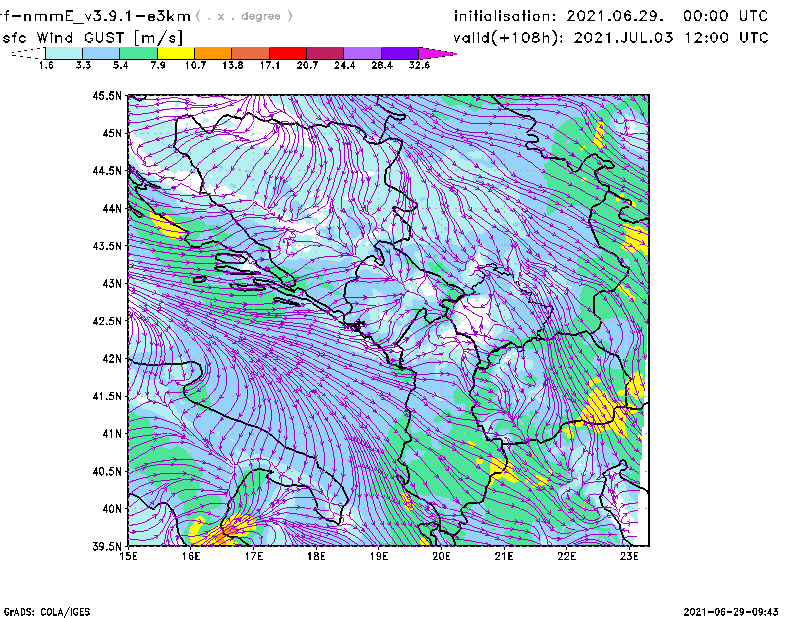Click the 17E longitude label

click(x=254, y=556)
